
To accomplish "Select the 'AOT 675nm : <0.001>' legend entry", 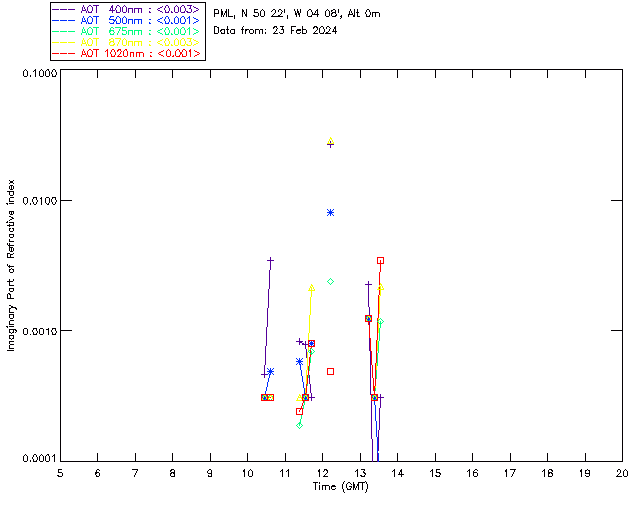I will coord(126,31).
